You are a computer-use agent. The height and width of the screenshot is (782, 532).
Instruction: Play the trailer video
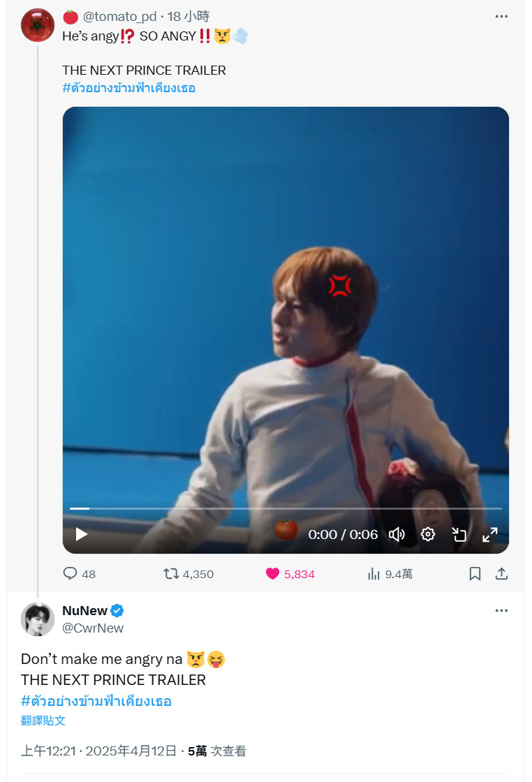click(x=81, y=534)
